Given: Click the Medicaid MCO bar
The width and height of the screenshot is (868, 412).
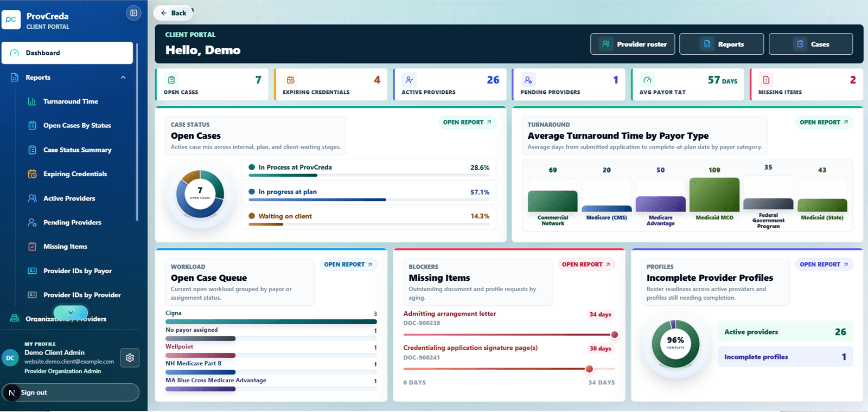Looking at the screenshot, I should (714, 195).
